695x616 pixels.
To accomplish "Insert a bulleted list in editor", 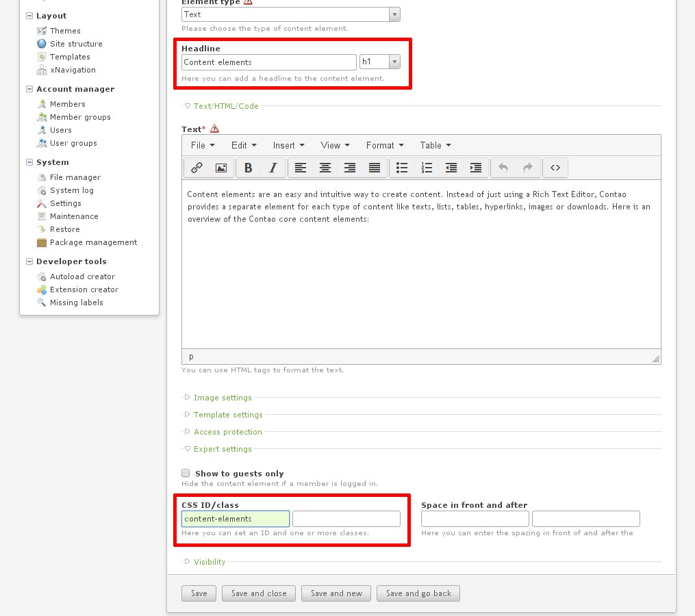I will 402,168.
